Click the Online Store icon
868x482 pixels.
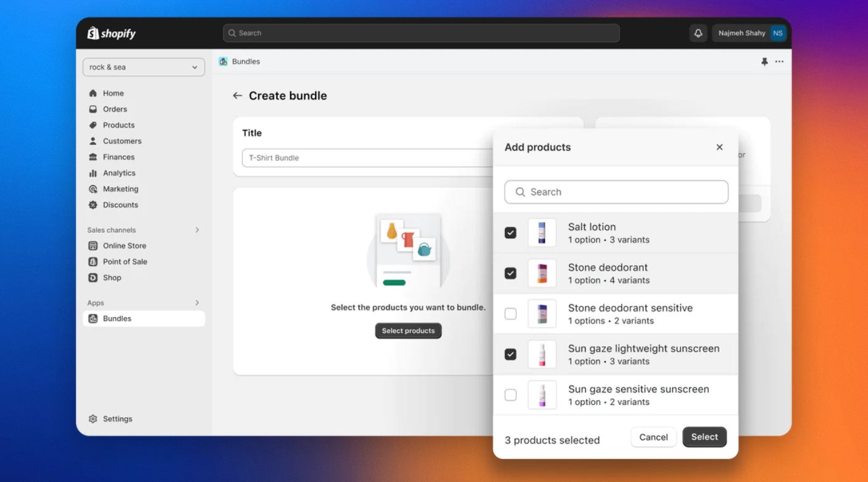[x=93, y=246]
